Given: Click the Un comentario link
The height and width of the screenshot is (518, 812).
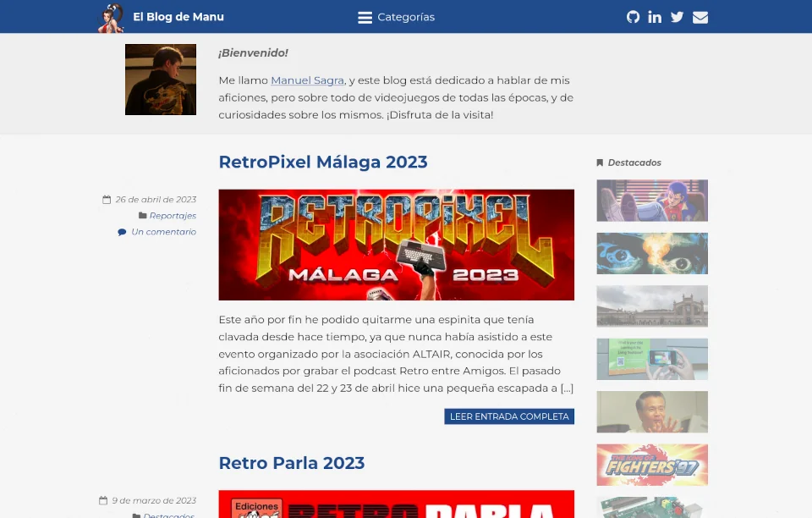Looking at the screenshot, I should click(163, 231).
